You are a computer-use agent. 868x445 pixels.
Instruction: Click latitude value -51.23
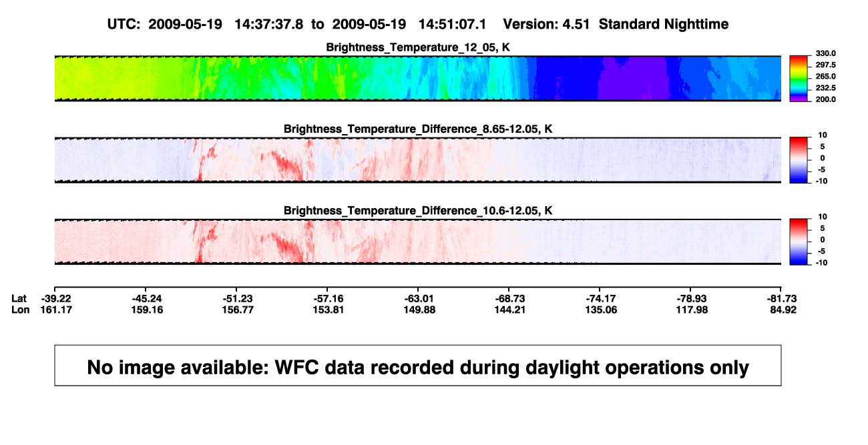(x=238, y=298)
